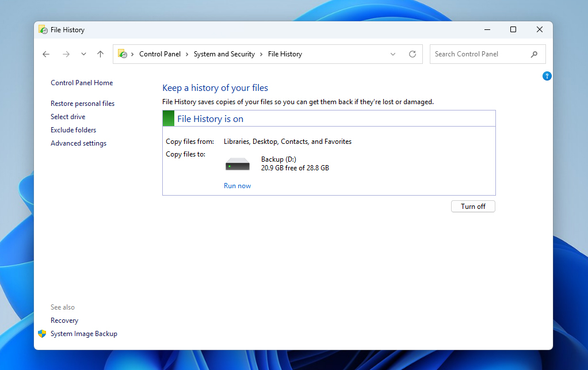The image size is (588, 370).
Task: Open the blue help icon
Action: [547, 75]
